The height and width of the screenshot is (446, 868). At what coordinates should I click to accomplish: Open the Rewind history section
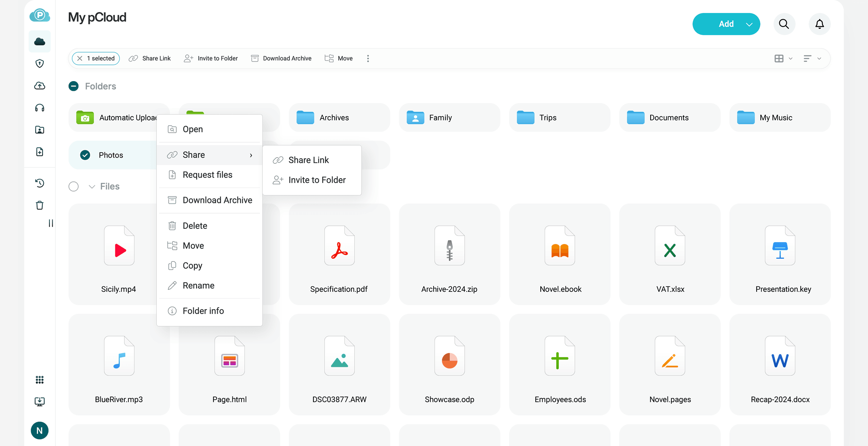pyautogui.click(x=40, y=183)
